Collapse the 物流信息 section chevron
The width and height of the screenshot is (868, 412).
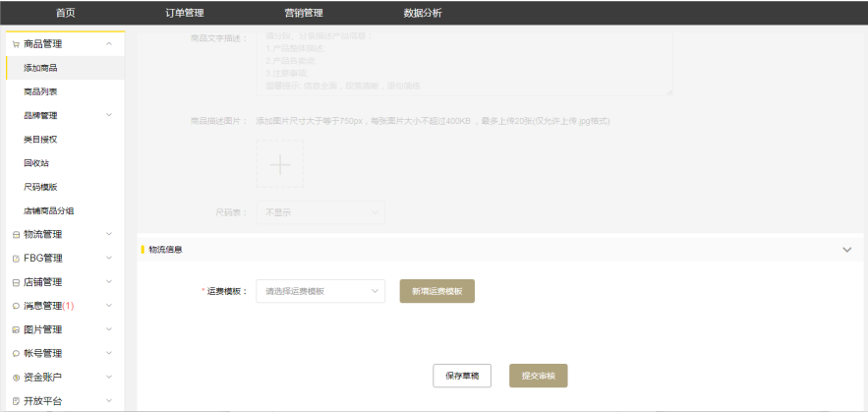coord(847,250)
